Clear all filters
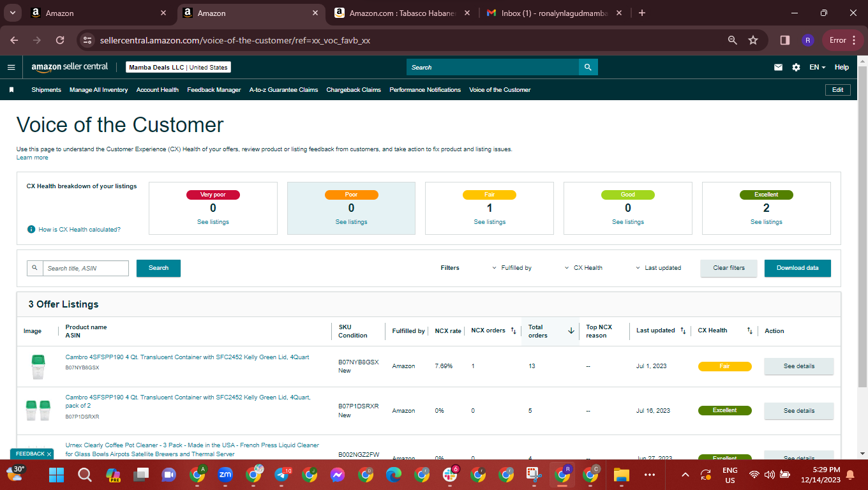The image size is (868, 490). pyautogui.click(x=729, y=268)
